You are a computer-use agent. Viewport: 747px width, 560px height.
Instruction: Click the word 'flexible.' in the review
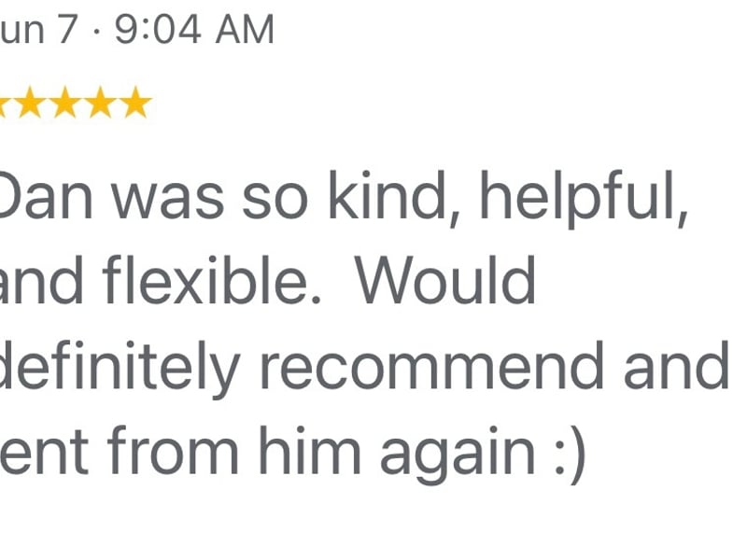point(212,280)
